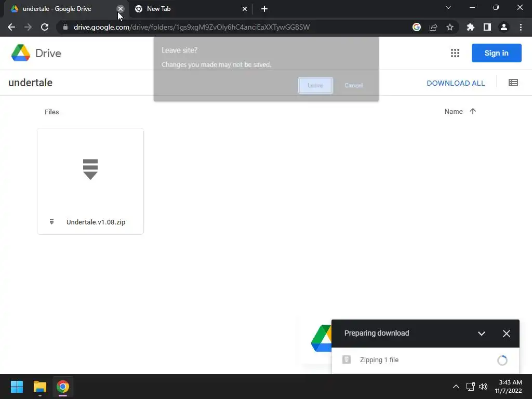Open the clock showing 3:43 AM

(508, 387)
